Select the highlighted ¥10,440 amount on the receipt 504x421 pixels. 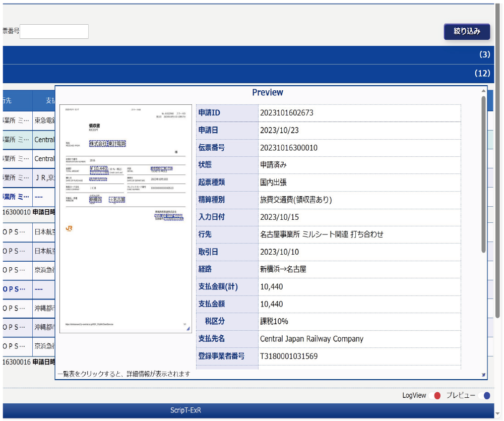point(99,168)
